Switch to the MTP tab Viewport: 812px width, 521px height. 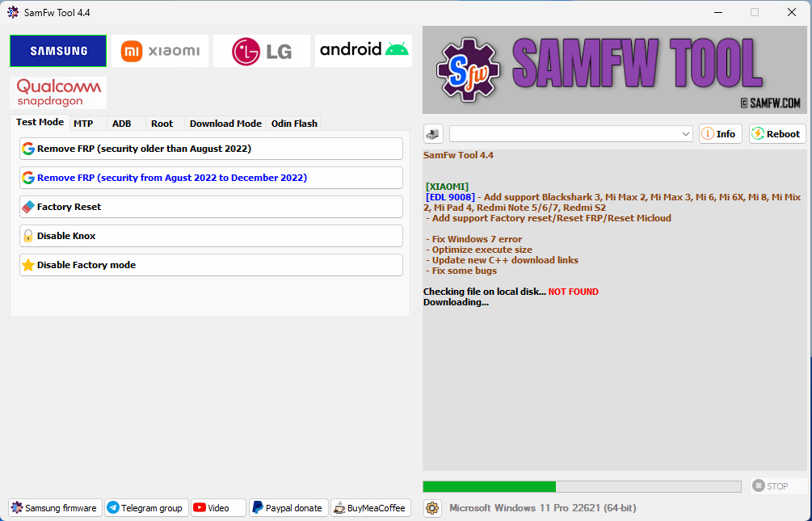coord(83,123)
